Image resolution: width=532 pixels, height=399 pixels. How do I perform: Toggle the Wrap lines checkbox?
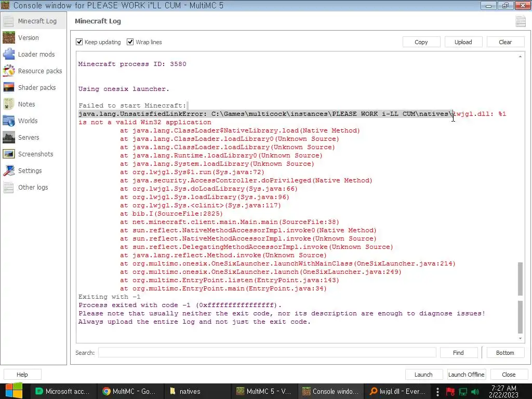click(130, 42)
